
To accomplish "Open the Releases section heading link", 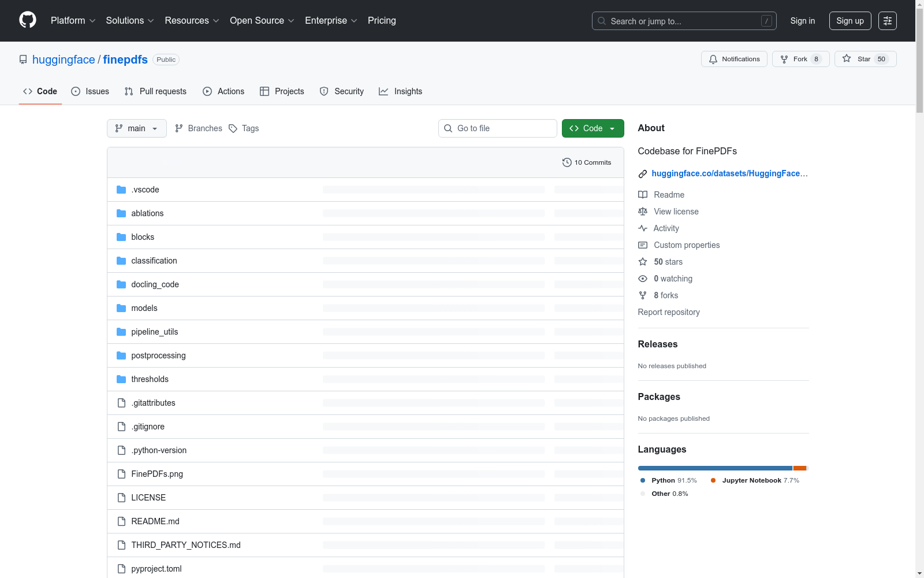I will tap(658, 344).
